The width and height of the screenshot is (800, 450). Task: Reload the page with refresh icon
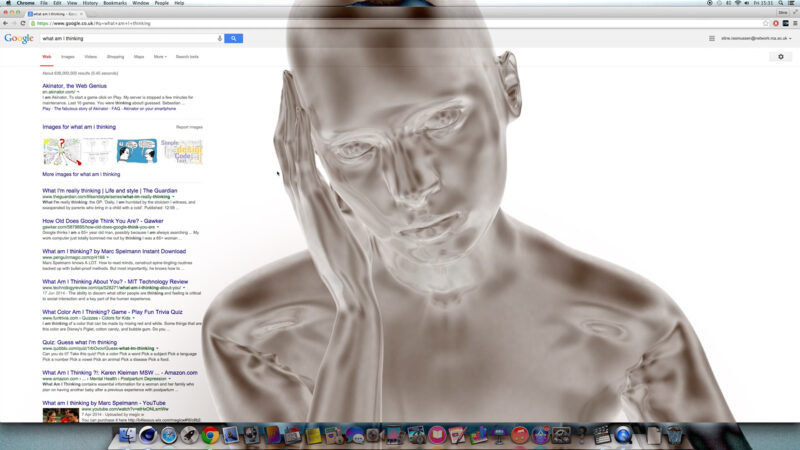23,23
